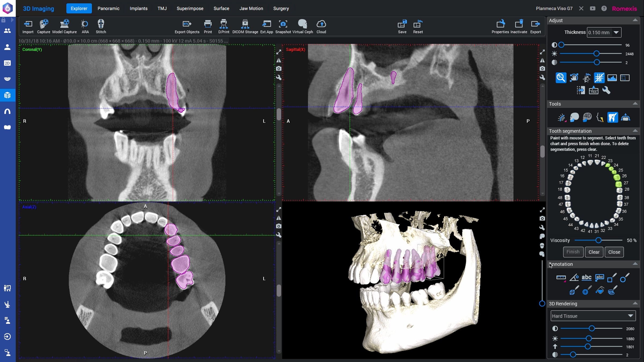Switch to the Panoramic tab
644x362 pixels.
pyautogui.click(x=108, y=8)
